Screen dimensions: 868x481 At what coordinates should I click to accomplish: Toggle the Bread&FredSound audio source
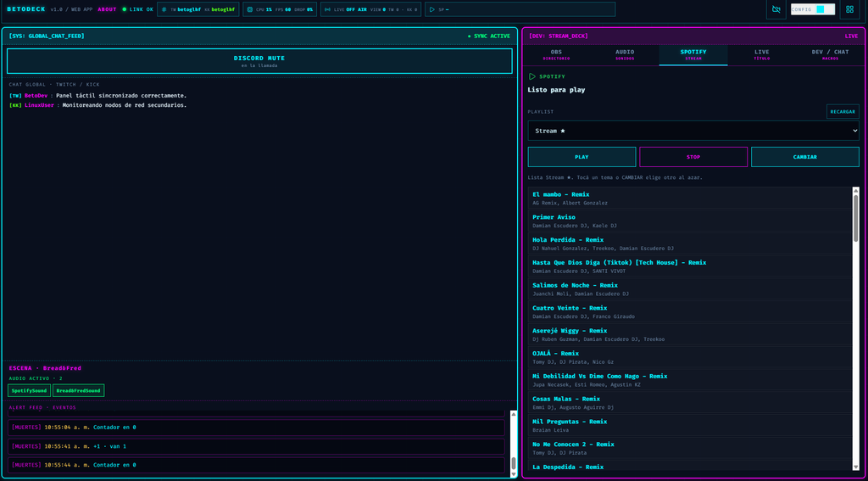pos(79,391)
